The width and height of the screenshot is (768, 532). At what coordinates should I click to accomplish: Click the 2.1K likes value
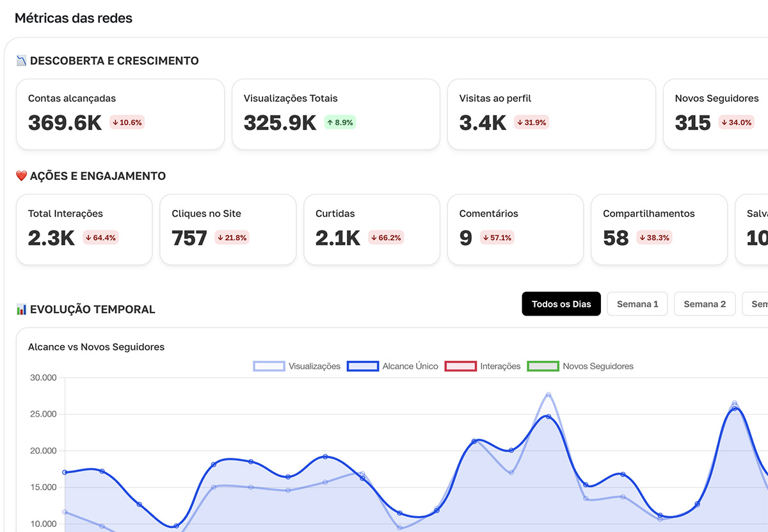(338, 238)
